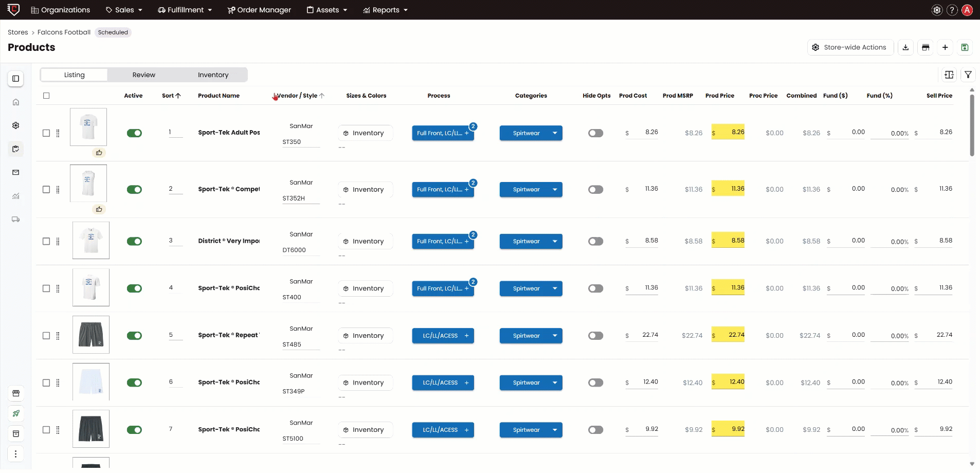Screen dimensions: 980x473
Task: Click Inventory button in ST350 row
Action: tap(365, 133)
